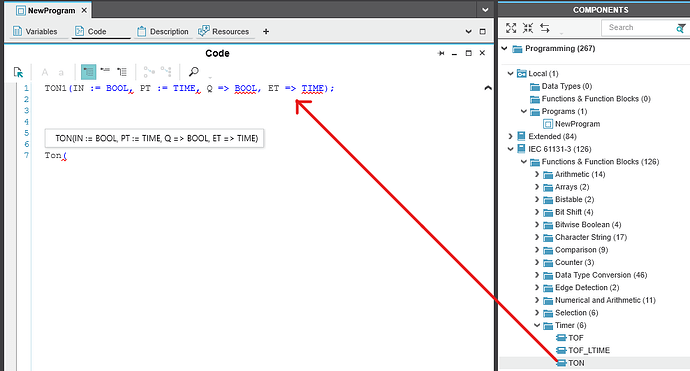This screenshot has height=371, width=690.
Task: Expand the Arrays (2) folder
Action: point(537,187)
